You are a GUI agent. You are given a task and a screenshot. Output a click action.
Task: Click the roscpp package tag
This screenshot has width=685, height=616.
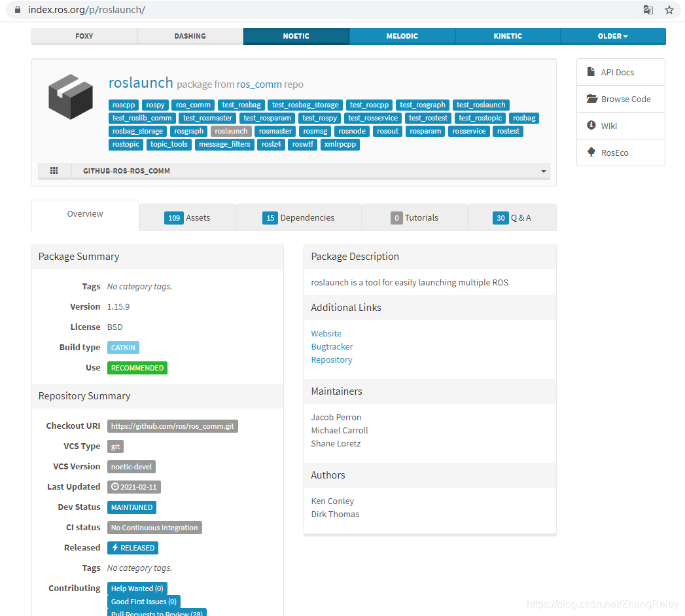pyautogui.click(x=124, y=105)
